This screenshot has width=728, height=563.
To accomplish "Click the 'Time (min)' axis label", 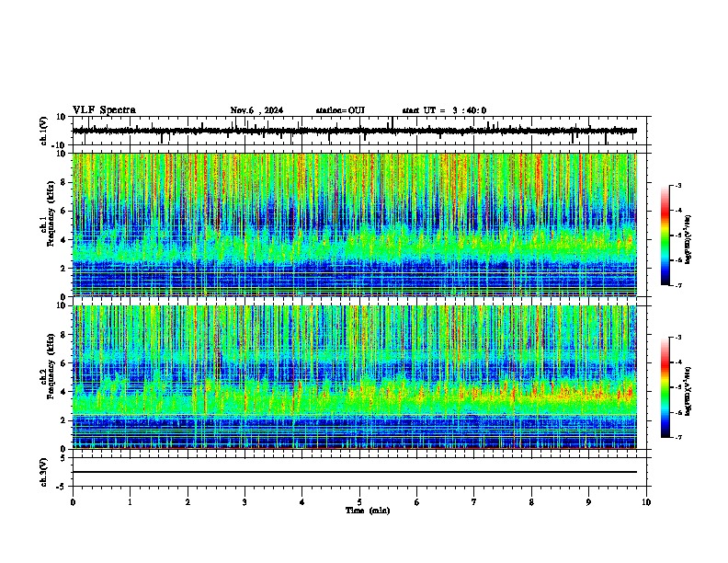I will (368, 511).
